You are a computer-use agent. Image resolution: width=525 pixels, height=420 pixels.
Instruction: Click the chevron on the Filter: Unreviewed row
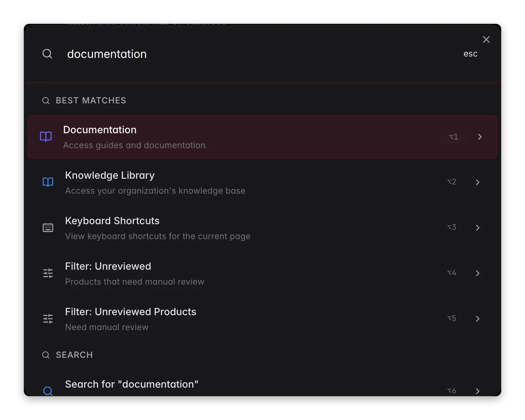coord(477,273)
